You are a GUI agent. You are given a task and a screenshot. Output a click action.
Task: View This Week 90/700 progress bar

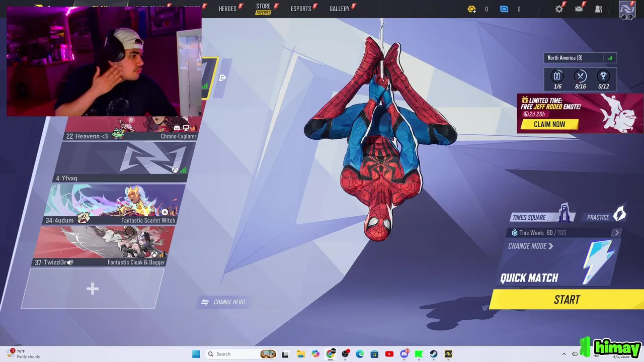(565, 233)
